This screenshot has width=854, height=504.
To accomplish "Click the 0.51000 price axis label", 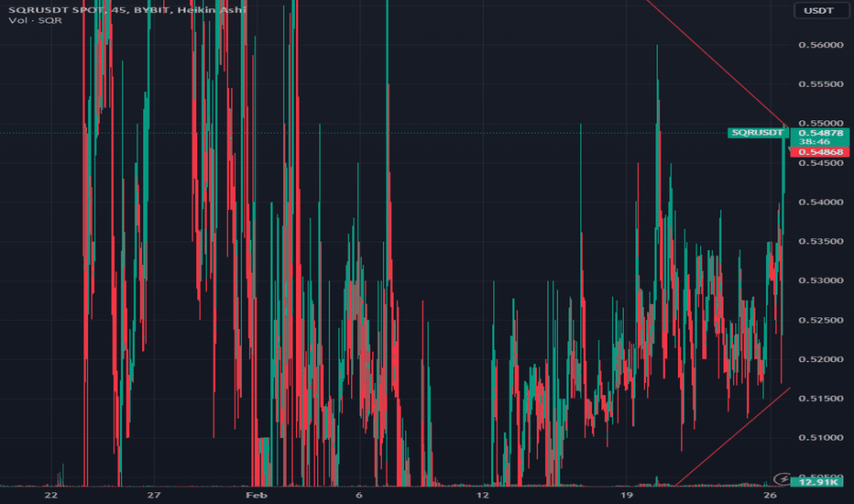I will tap(821, 437).
